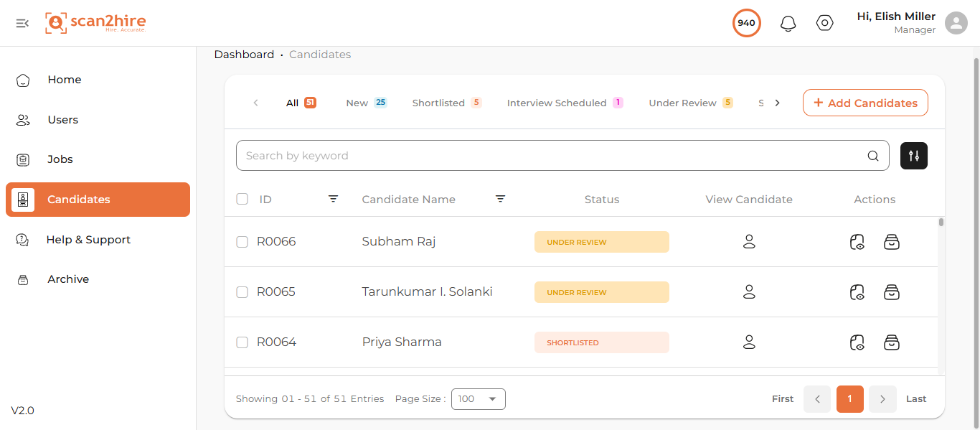Check the box for R0065
Screen dimensions: 980x430
click(x=242, y=292)
